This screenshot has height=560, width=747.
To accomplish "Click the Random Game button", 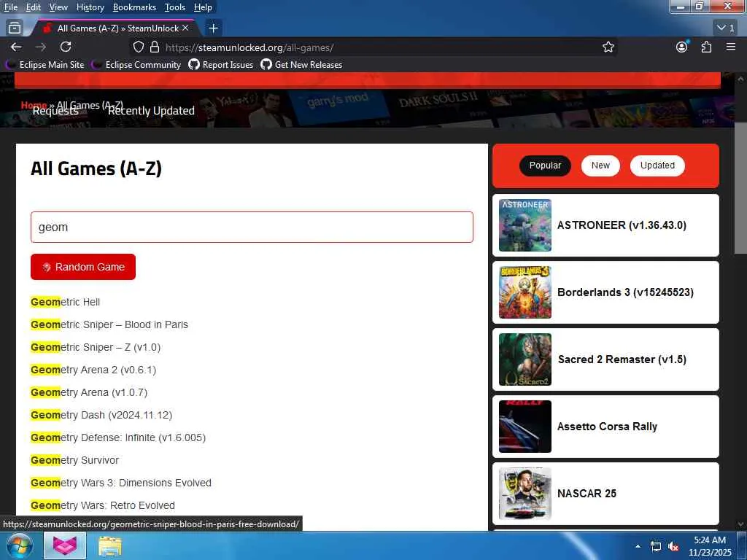I will 83,267.
